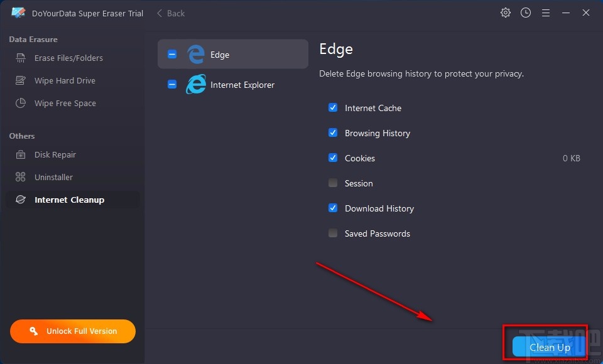Open the Uninstaller section
Viewport: 603px width, 364px height.
53,178
